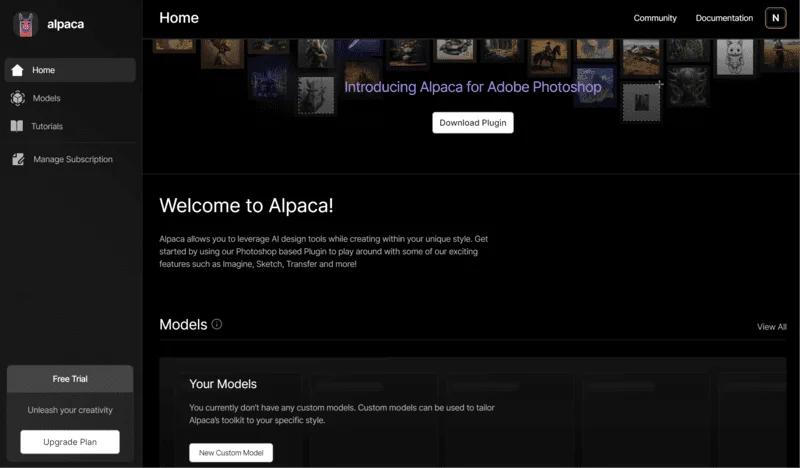This screenshot has width=800, height=468.
Task: Click the alpaca brand name text
Action: 66,25
